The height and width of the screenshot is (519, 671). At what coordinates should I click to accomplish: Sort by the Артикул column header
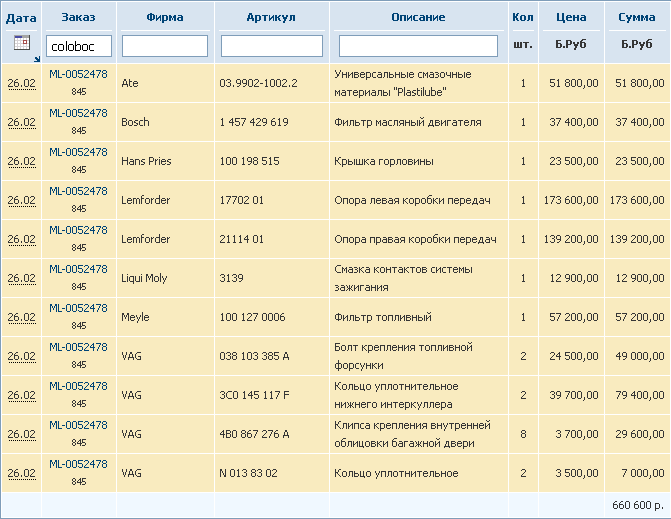(x=271, y=17)
